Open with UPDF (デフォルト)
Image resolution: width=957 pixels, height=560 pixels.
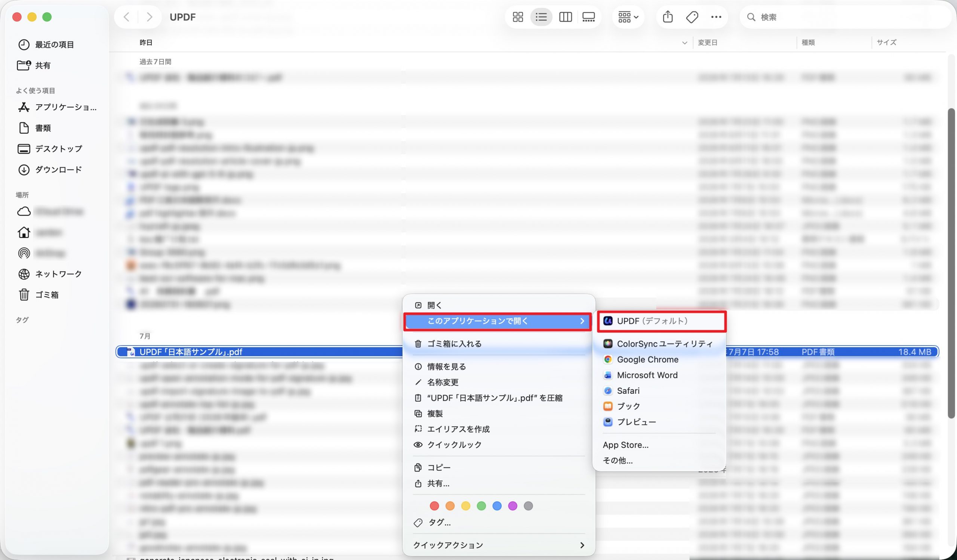[x=662, y=321]
